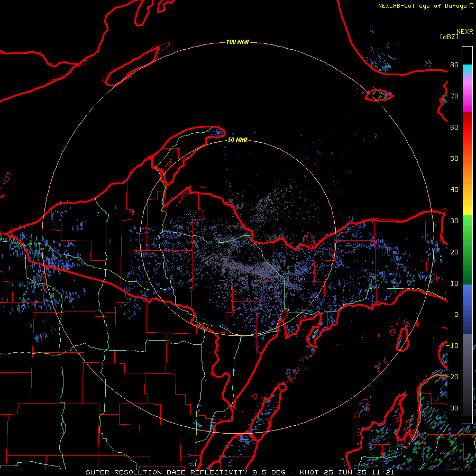476x476 pixels.
Task: Click the -30 value on the dBZ scale
Action: click(x=453, y=408)
